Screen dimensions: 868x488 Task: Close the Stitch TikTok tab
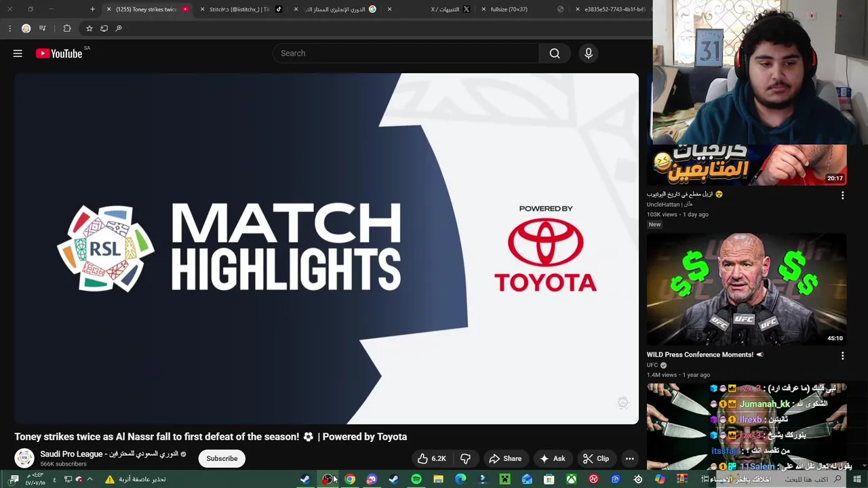click(202, 9)
